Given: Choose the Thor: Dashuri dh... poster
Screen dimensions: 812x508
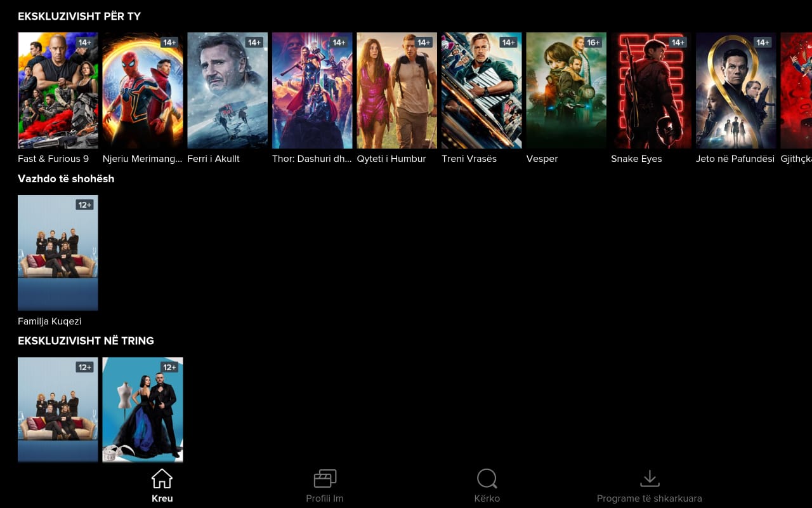Looking at the screenshot, I should (312, 91).
